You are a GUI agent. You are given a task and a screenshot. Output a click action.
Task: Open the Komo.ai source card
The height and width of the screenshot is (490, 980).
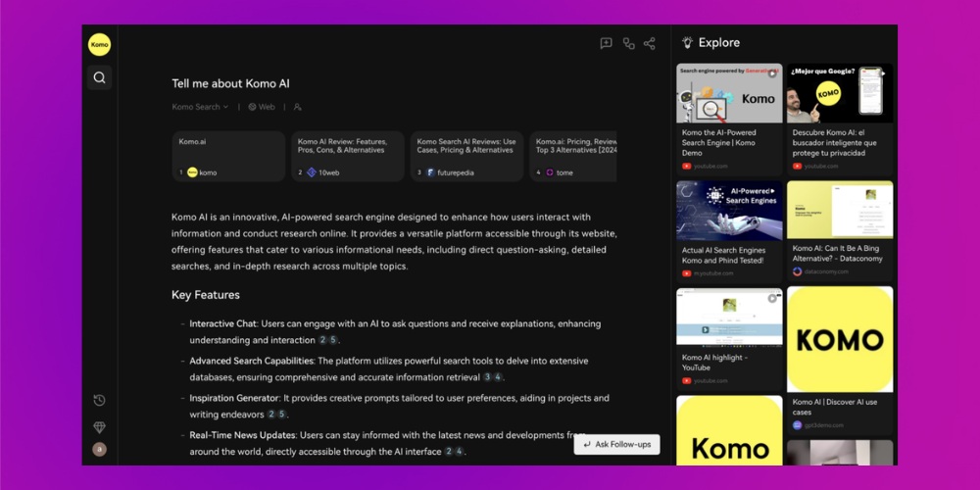coord(228,156)
